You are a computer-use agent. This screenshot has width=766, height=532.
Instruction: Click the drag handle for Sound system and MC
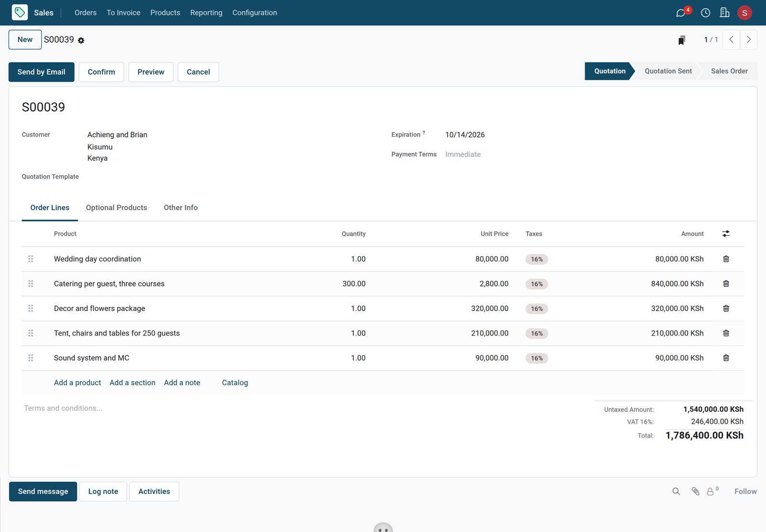click(x=31, y=358)
